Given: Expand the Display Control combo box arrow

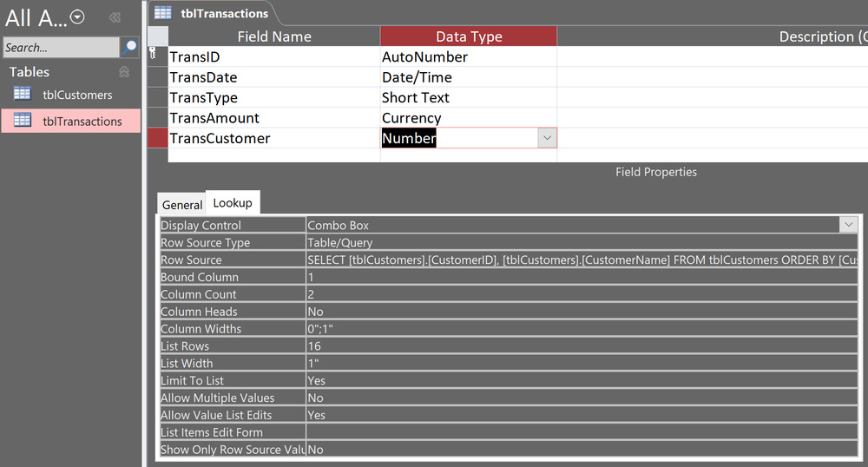Looking at the screenshot, I should pos(847,225).
